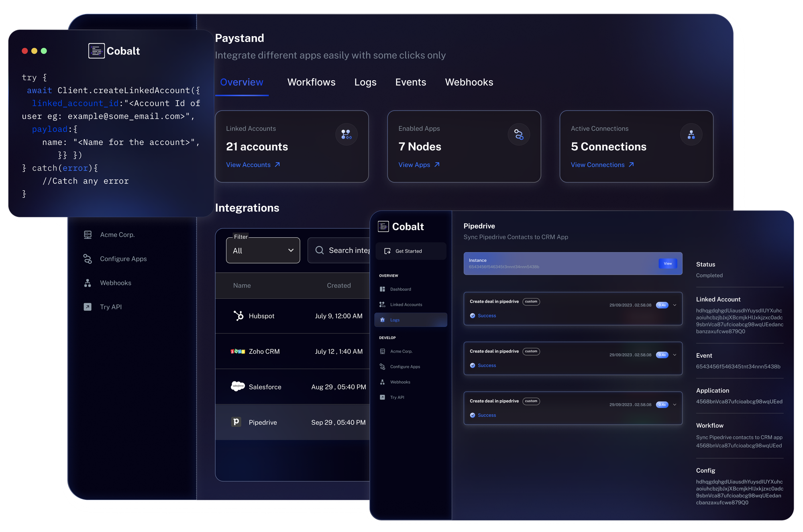803x532 pixels.
Task: Click Acme Corp. icon in front sidebar
Action: [x=382, y=351]
